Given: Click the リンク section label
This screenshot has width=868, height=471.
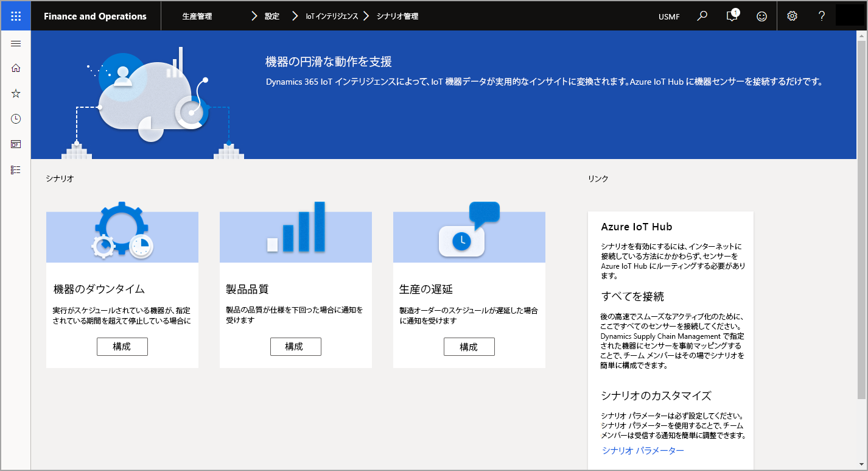Looking at the screenshot, I should 598,179.
